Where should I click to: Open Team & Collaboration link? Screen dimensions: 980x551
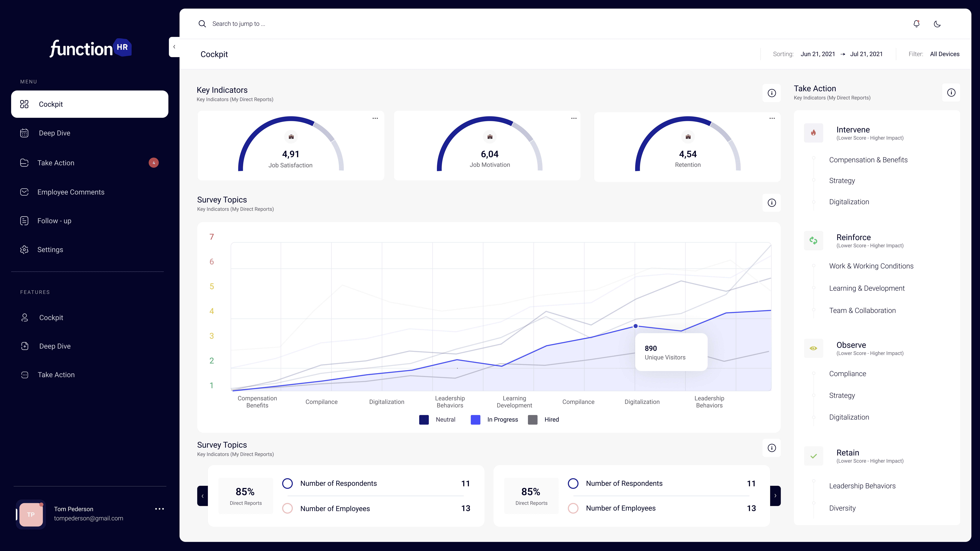pyautogui.click(x=862, y=311)
